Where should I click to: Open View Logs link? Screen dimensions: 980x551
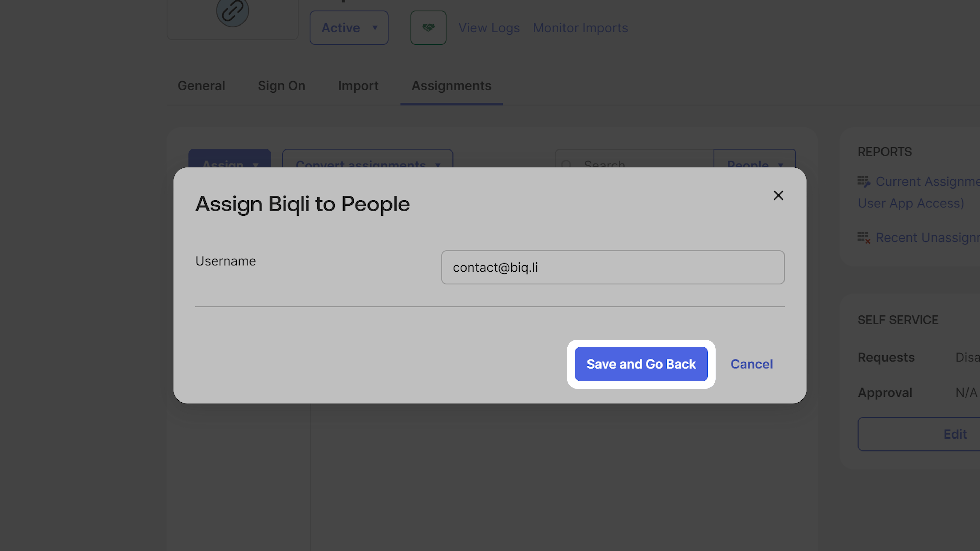click(x=489, y=28)
